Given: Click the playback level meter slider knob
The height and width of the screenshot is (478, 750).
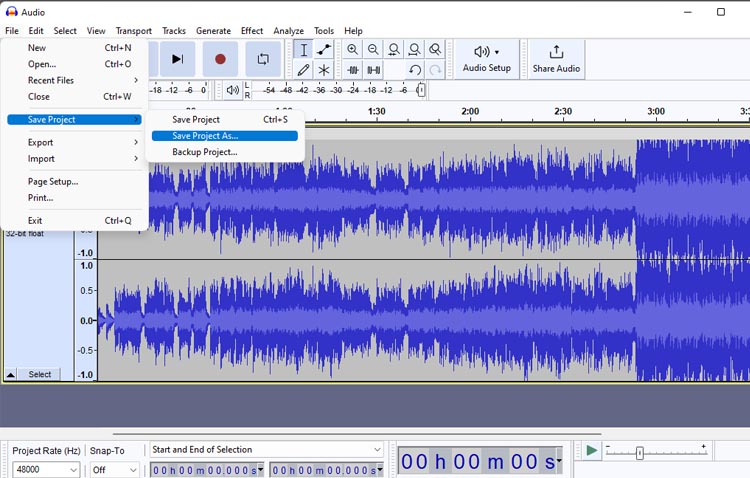Looking at the screenshot, I should click(x=420, y=90).
